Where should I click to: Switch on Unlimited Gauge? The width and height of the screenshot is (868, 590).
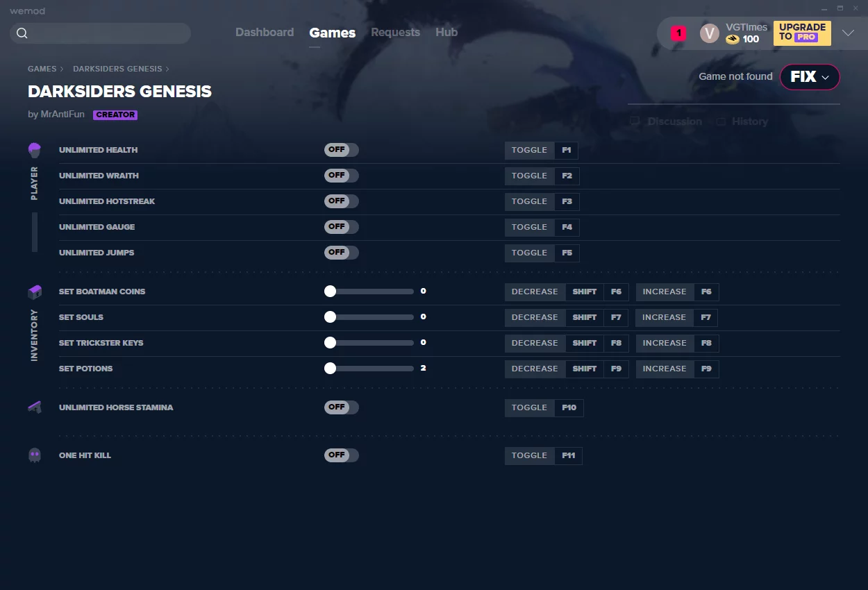point(342,227)
